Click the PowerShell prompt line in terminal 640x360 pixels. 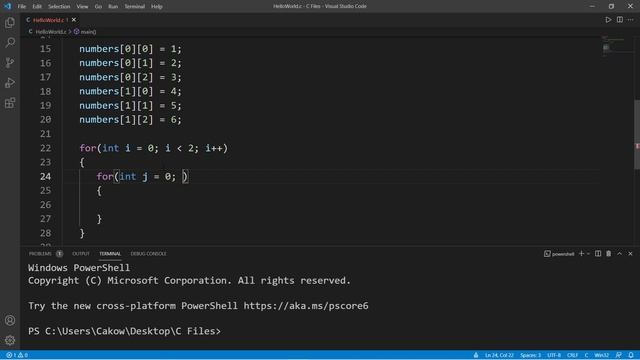(x=124, y=331)
